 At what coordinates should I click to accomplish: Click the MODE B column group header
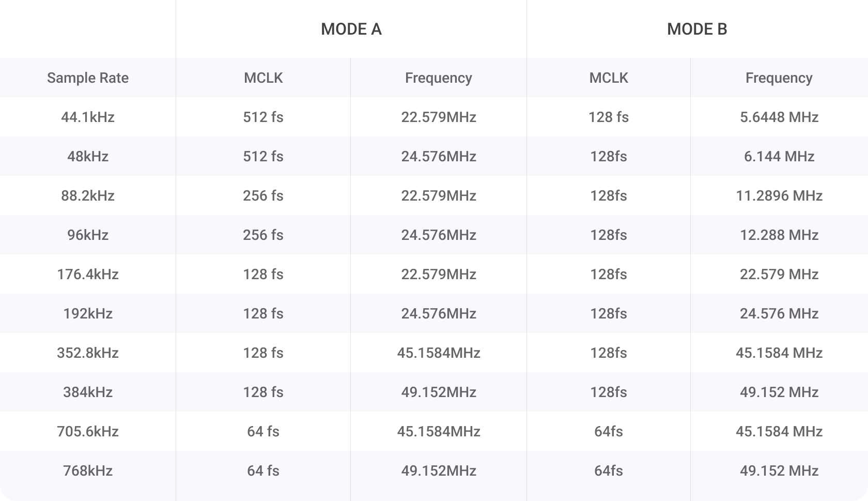pyautogui.click(x=697, y=29)
